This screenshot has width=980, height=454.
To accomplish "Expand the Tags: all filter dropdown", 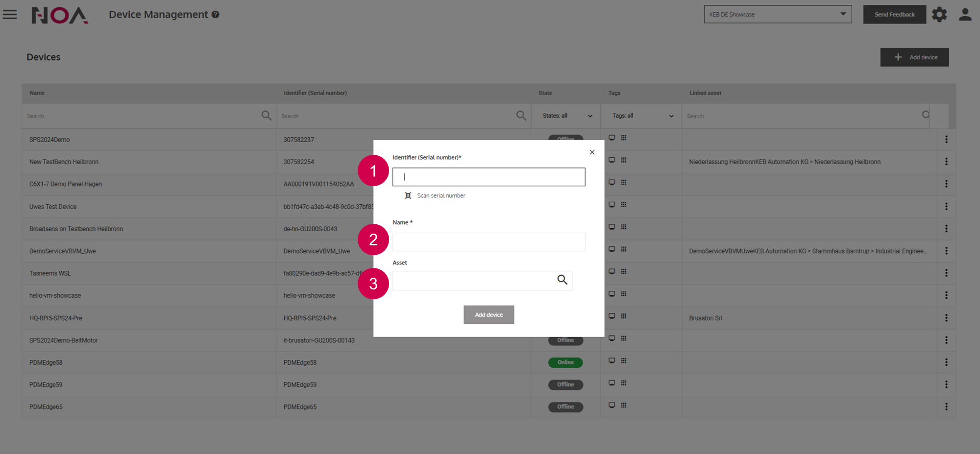I will point(642,116).
